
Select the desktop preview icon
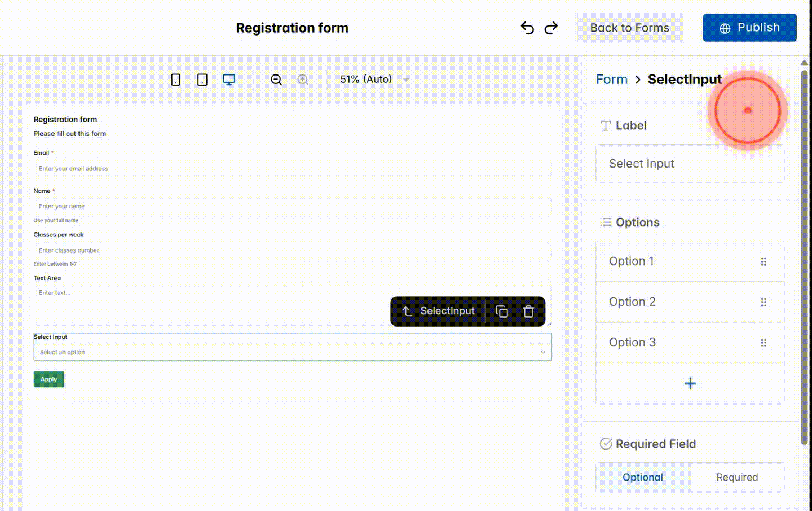click(x=228, y=80)
